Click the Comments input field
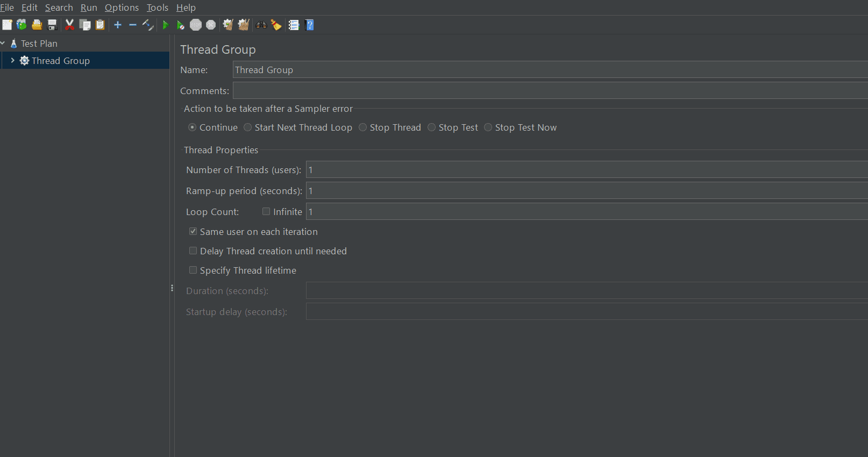This screenshot has width=868, height=457. click(550, 90)
